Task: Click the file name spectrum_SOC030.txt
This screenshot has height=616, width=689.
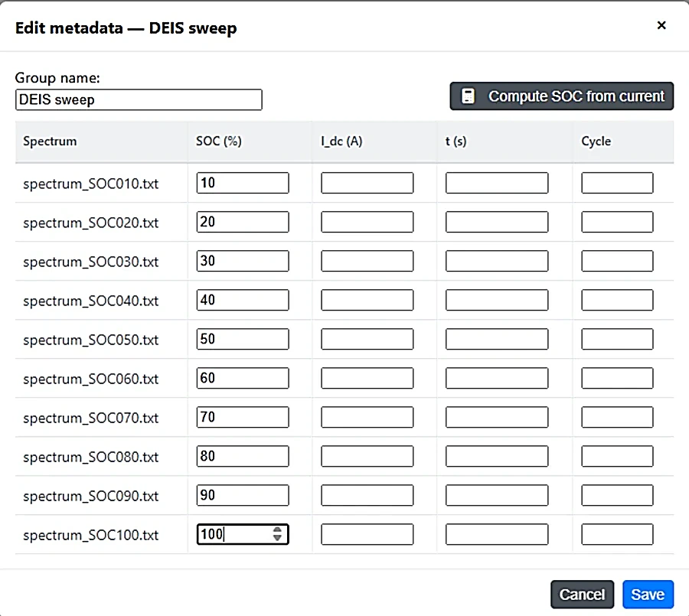Action: coord(90,262)
